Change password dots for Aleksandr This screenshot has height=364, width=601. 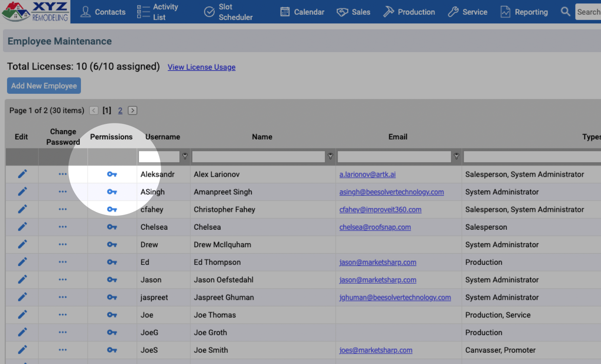63,174
